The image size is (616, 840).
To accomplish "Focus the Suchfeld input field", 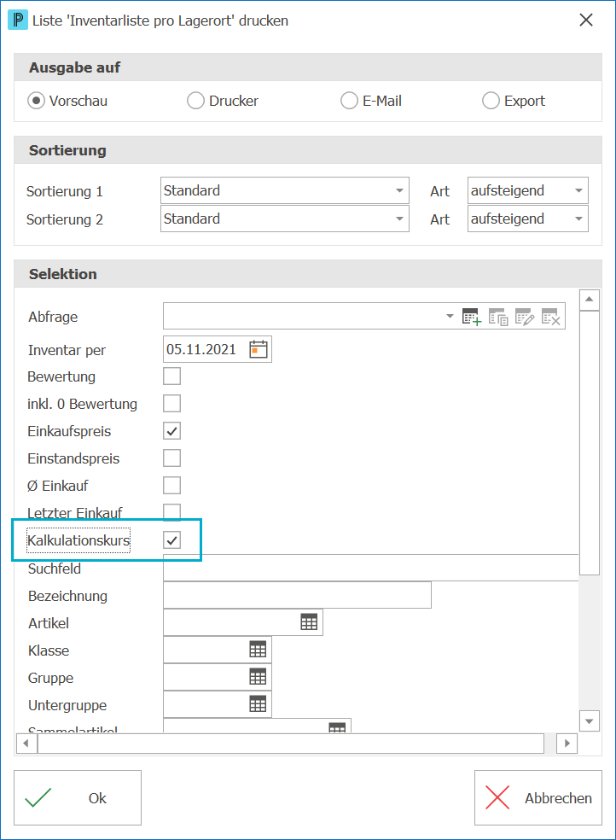I will 371,568.
